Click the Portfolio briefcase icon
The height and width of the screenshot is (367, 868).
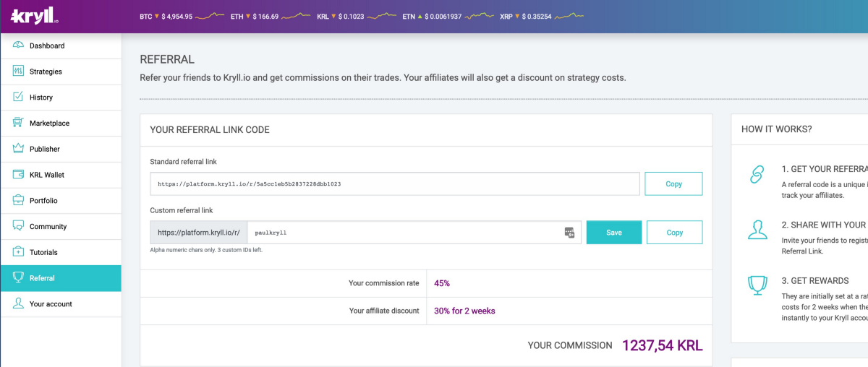18,200
